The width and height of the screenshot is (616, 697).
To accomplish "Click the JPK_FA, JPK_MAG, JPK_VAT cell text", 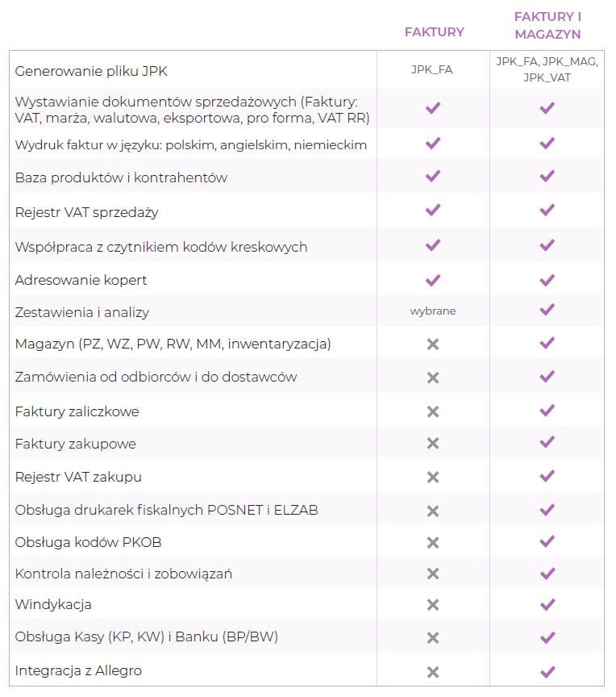I will coord(547,69).
